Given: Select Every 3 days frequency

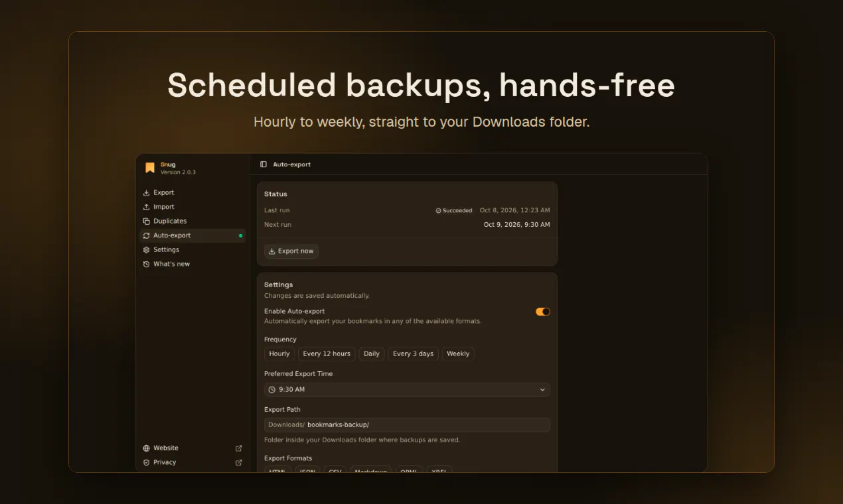Looking at the screenshot, I should (413, 353).
